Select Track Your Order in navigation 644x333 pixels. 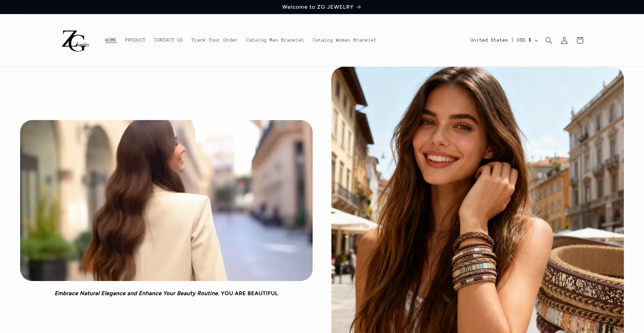pos(214,40)
